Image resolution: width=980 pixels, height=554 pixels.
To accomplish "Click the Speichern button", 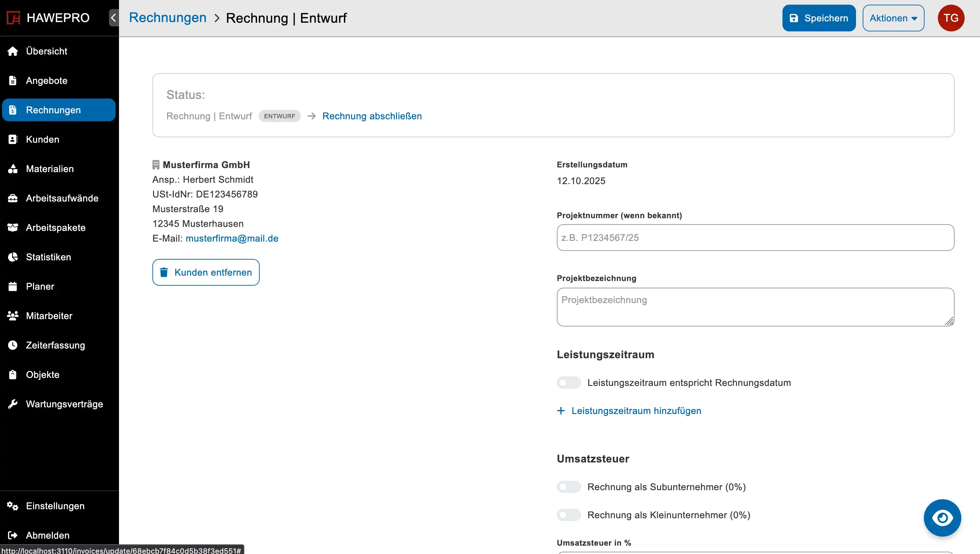I will click(819, 18).
